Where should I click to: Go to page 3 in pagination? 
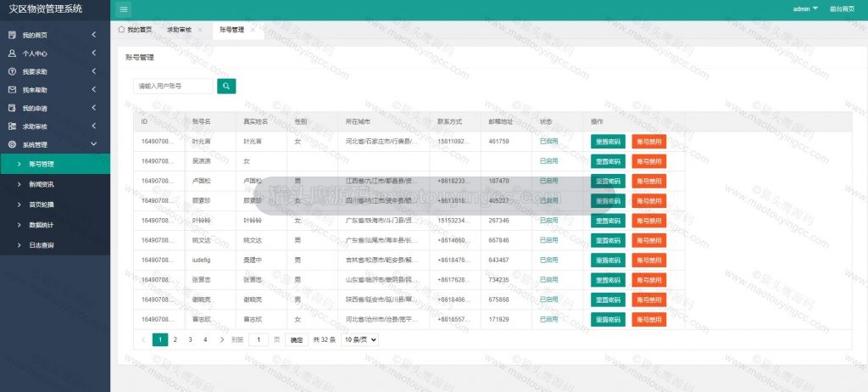190,340
